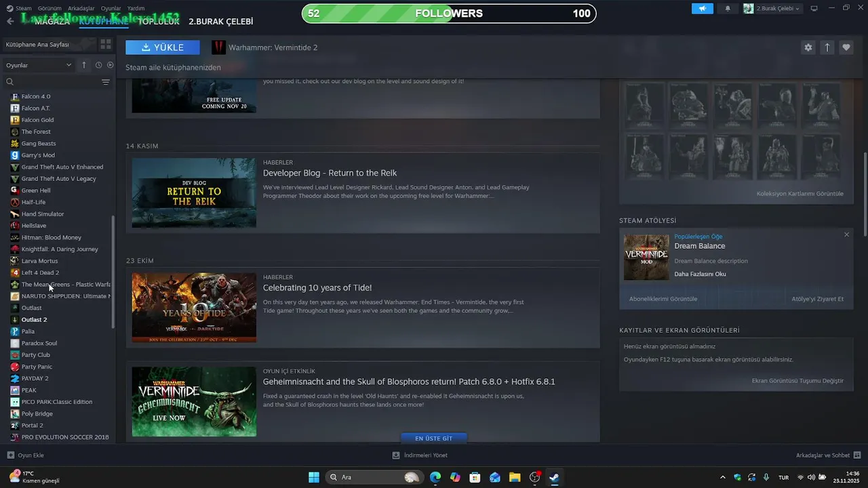Expand the 2.Burak Çelebi account menu
Viewport: 868px width, 488px height.
(x=772, y=8)
